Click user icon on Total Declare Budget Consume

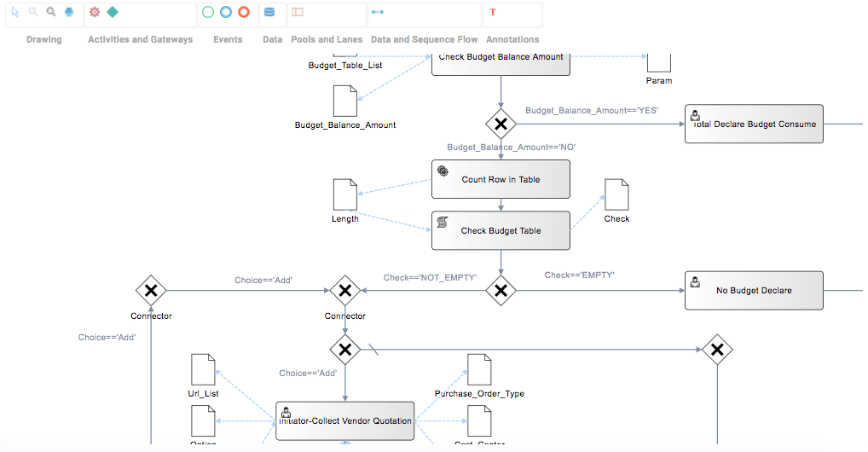click(x=695, y=115)
